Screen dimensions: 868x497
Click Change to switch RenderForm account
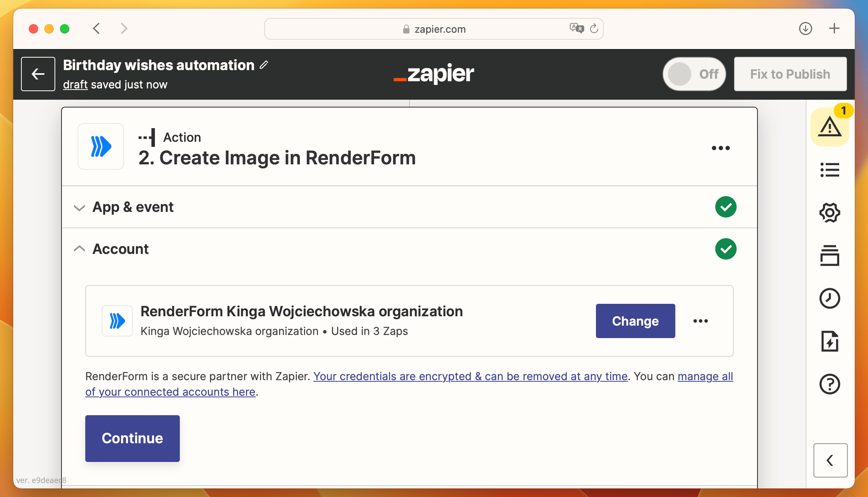point(636,321)
